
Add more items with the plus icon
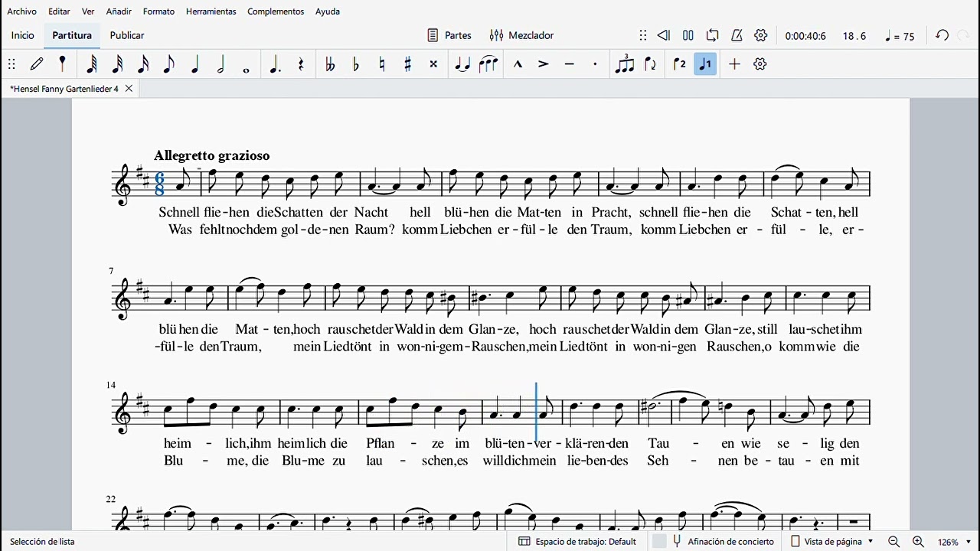coord(734,64)
